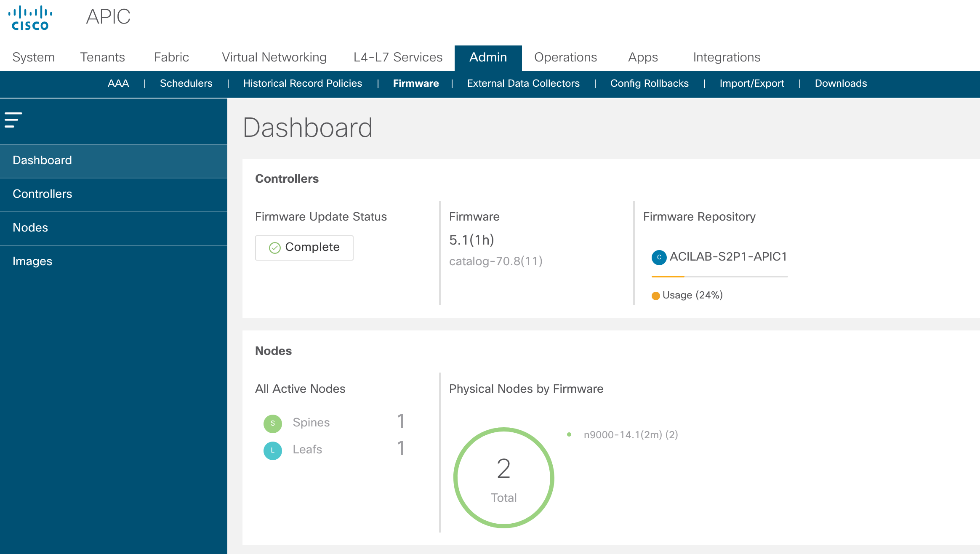Go to the L4-L7 Services tab
This screenshot has height=554, width=980.
coord(398,57)
